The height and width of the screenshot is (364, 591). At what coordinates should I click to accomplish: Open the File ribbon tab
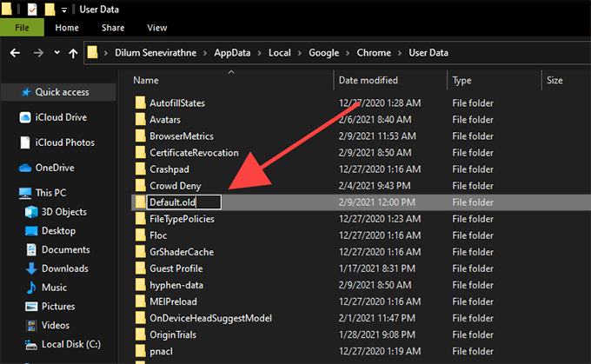[23, 28]
